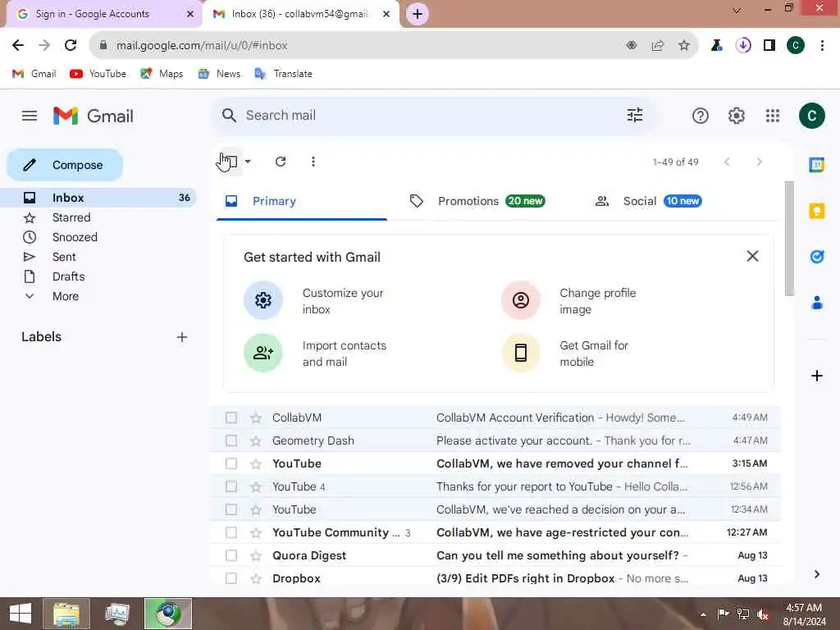
Task: Open the News bookmark
Action: pos(220,74)
